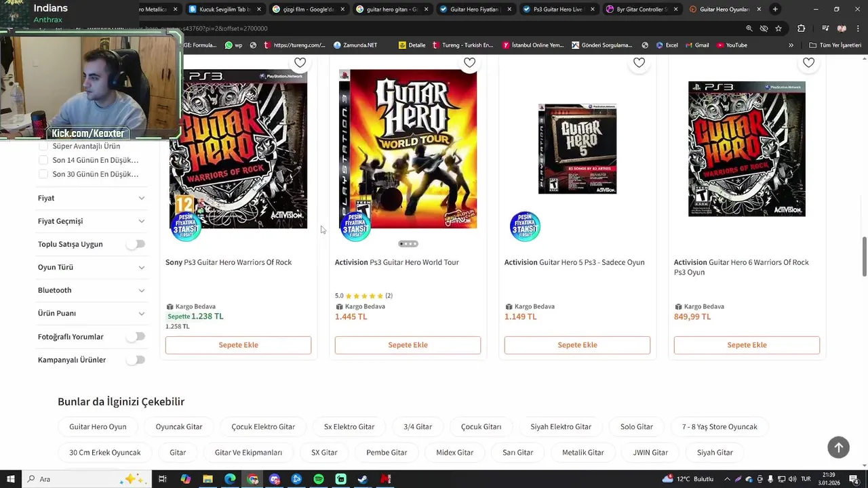Screen dimensions: 868x488
Task: Switch to Microsoft Edge in taskbar
Action: coord(230,479)
